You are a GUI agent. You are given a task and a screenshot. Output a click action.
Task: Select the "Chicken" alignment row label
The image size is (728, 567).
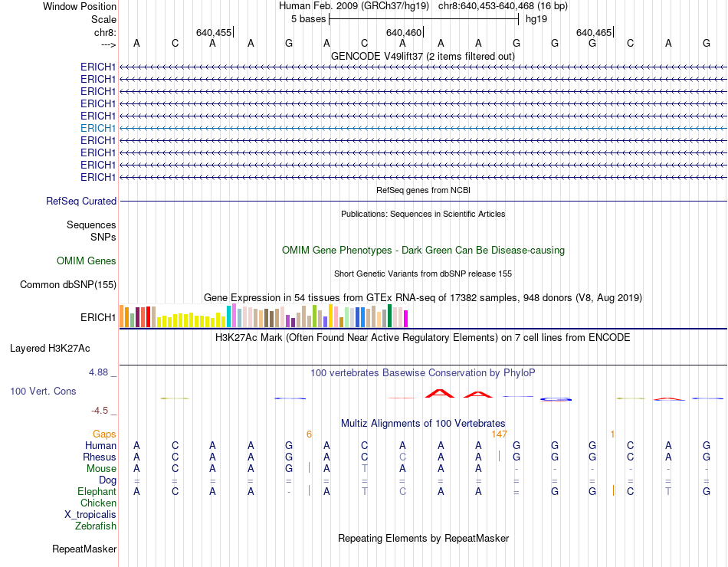[98, 503]
